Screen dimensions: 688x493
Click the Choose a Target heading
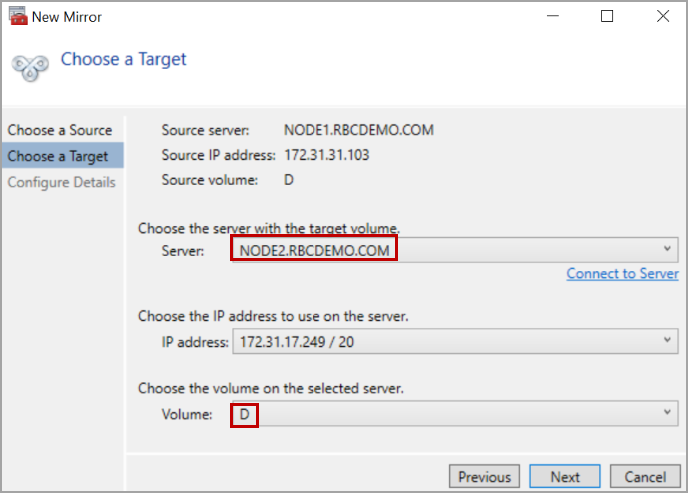pyautogui.click(x=123, y=59)
